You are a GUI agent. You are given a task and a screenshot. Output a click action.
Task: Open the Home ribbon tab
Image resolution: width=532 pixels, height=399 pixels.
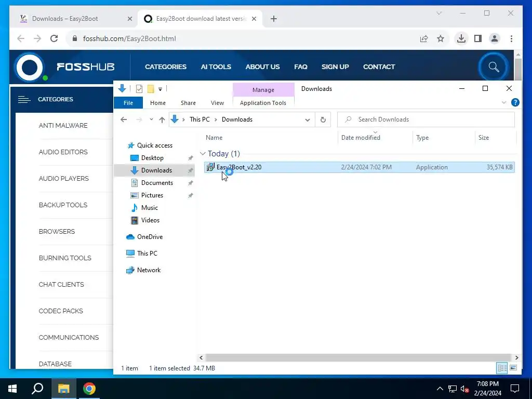(x=158, y=103)
